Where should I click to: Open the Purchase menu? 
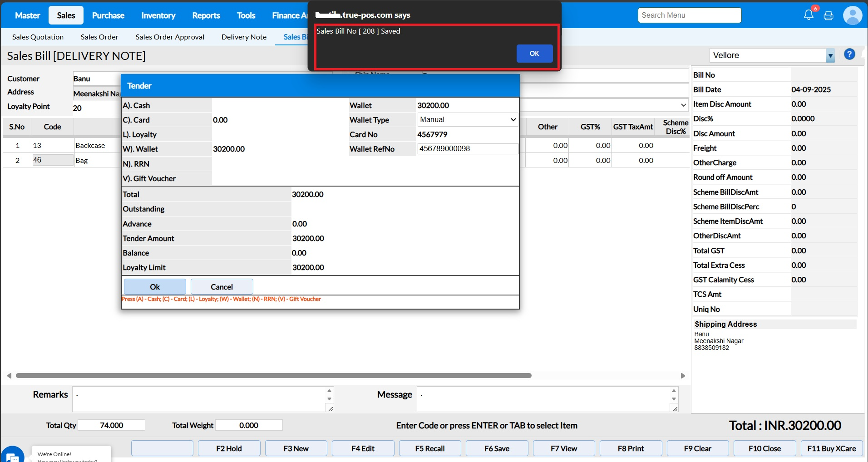(x=108, y=15)
